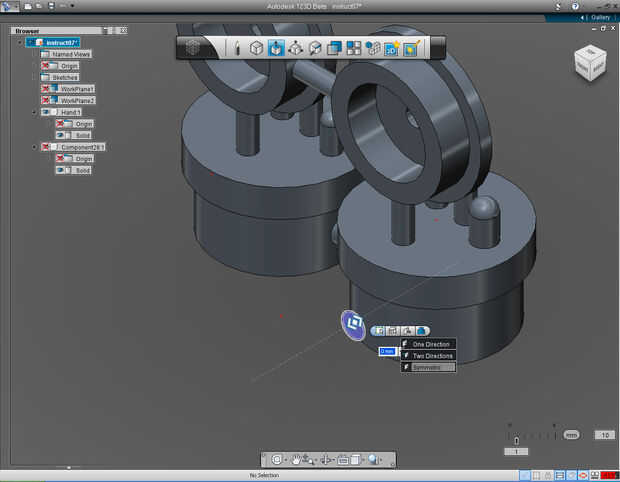Click the Save icon in title bar
The height and width of the screenshot is (482, 620).
tap(51, 6)
